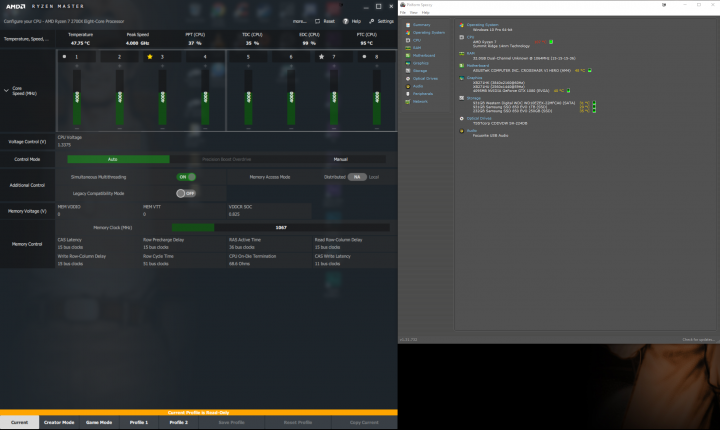
Task: Open Audio entry in Speccy sidebar
Action: coord(417,86)
